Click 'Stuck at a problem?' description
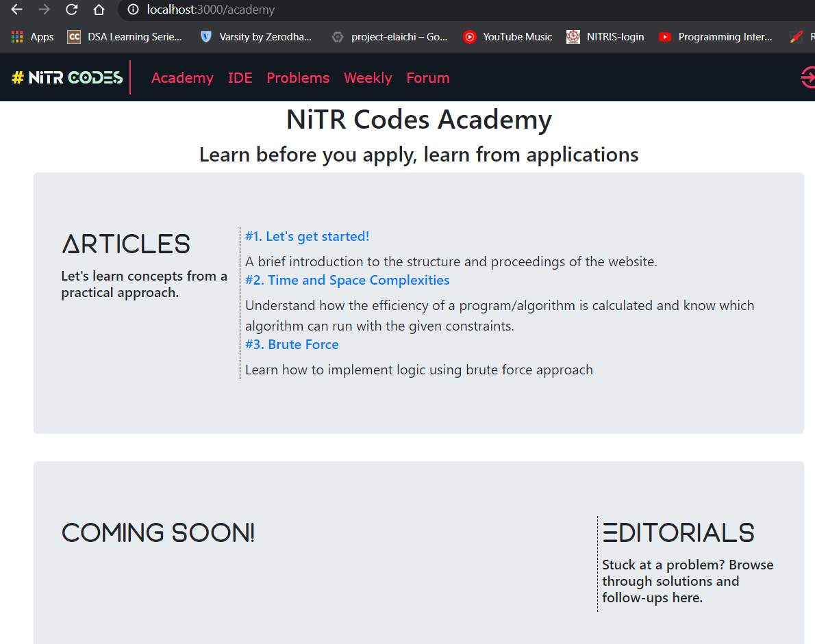Screen dimensions: 815x644 pyautogui.click(x=687, y=581)
